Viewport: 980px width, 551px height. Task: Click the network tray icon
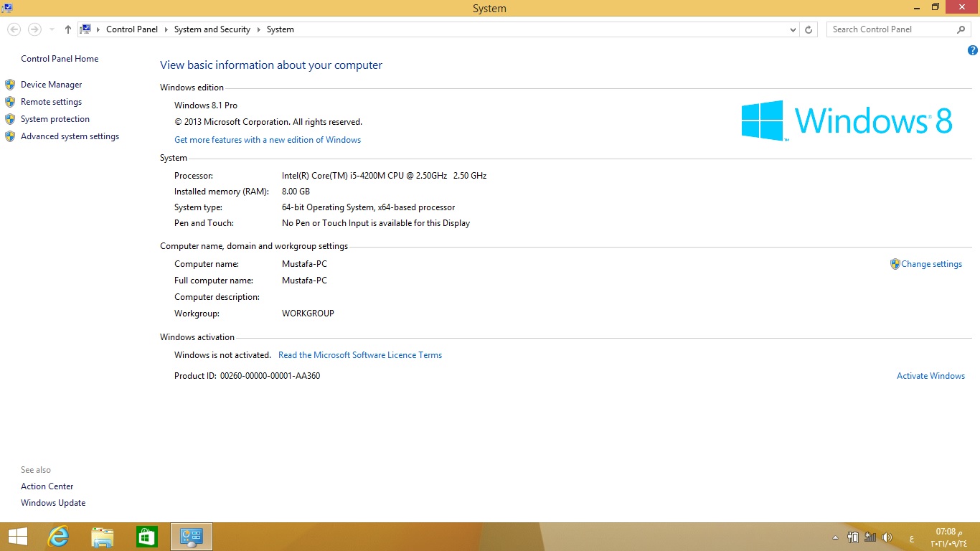870,537
